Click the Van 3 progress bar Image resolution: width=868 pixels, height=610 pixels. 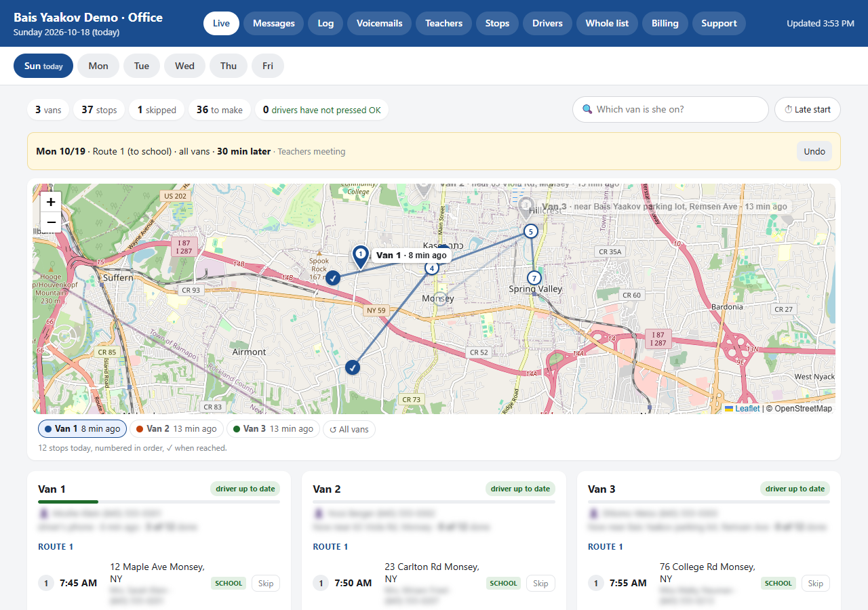709,502
